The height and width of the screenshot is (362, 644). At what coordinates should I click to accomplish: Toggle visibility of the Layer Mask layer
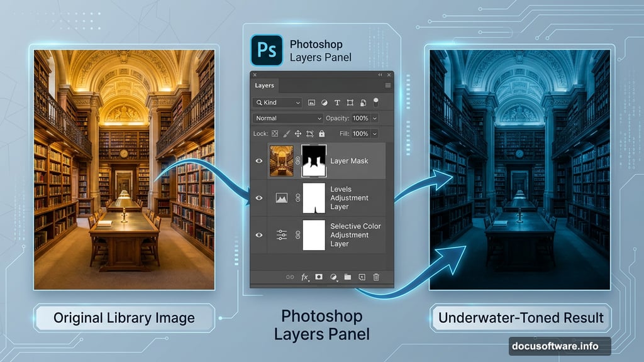click(258, 161)
